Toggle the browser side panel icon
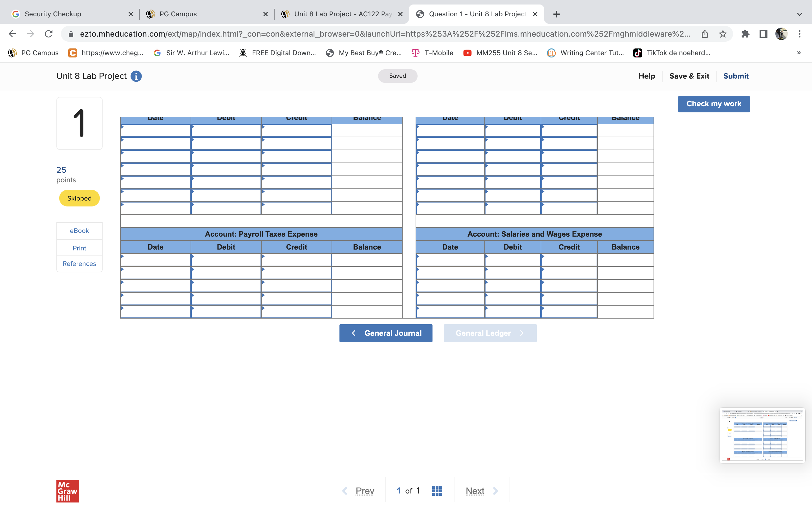812x507 pixels. (x=763, y=34)
